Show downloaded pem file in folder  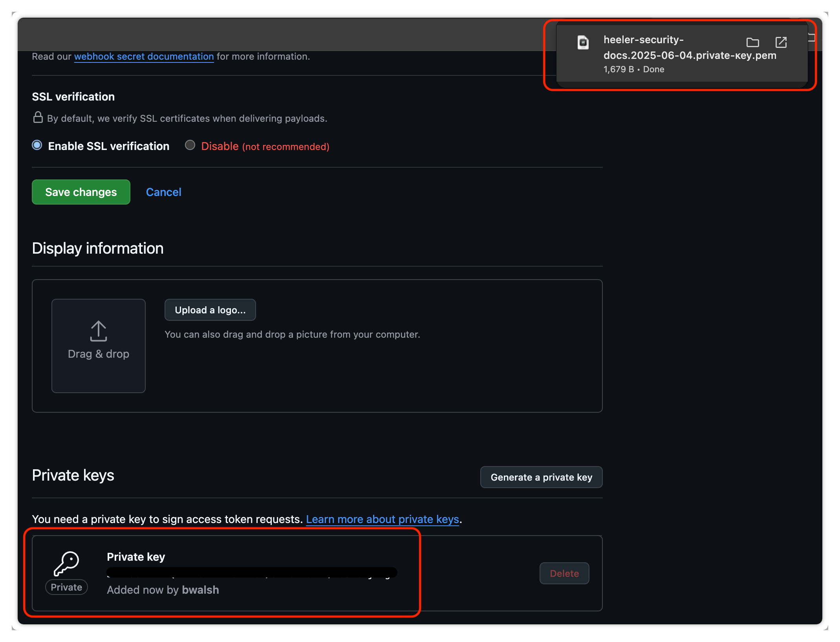pyautogui.click(x=752, y=42)
